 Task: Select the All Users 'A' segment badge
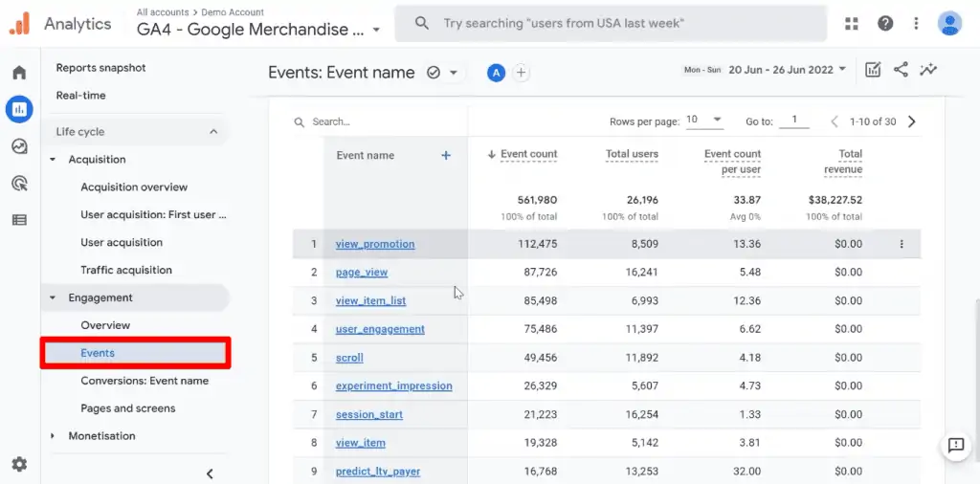click(497, 73)
